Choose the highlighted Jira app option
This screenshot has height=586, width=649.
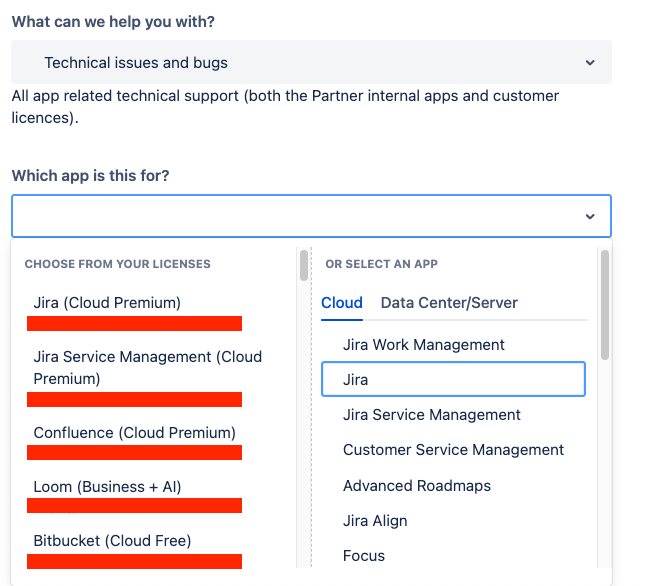tap(454, 379)
